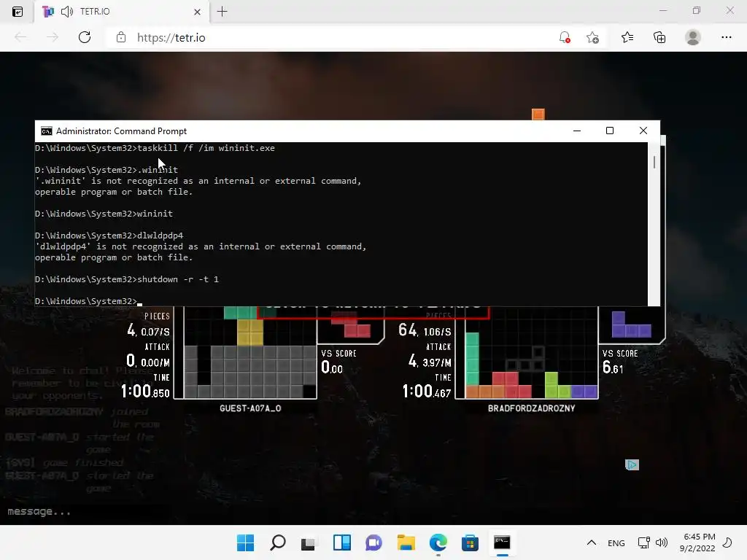Open Task View on taskbar
This screenshot has width=747, height=560.
coord(309,542)
